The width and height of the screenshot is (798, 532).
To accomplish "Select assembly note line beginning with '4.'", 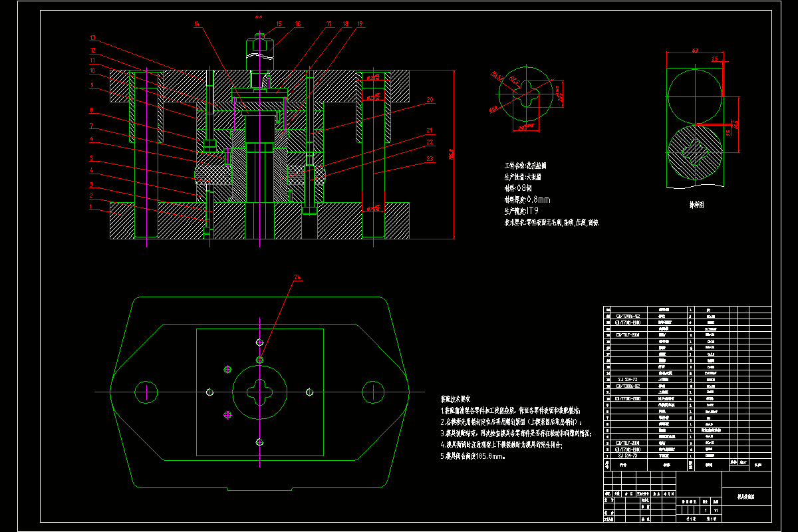I will click(x=501, y=445).
